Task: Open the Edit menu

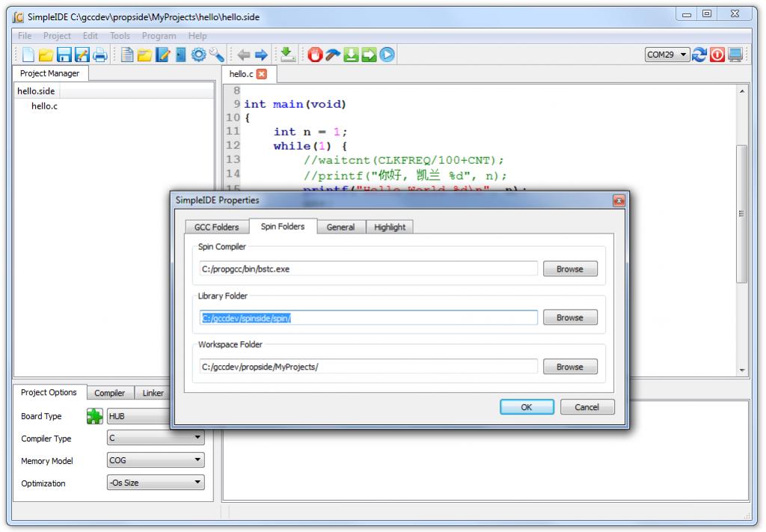Action: pos(90,36)
